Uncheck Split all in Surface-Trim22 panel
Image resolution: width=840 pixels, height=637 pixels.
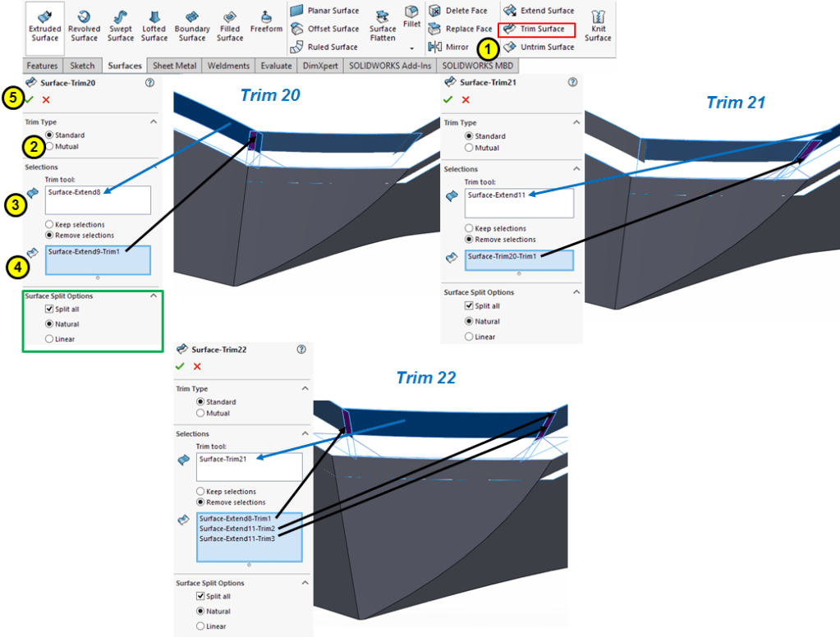click(x=202, y=596)
